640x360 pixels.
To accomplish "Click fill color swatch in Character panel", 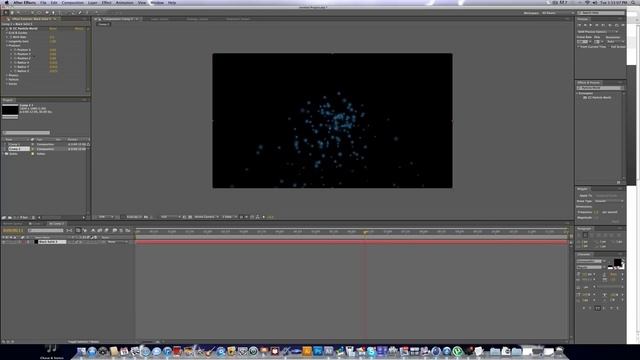I will (x=618, y=262).
